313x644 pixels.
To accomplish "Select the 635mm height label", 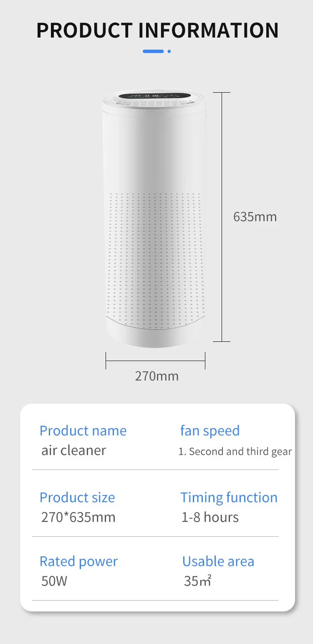I will (255, 217).
